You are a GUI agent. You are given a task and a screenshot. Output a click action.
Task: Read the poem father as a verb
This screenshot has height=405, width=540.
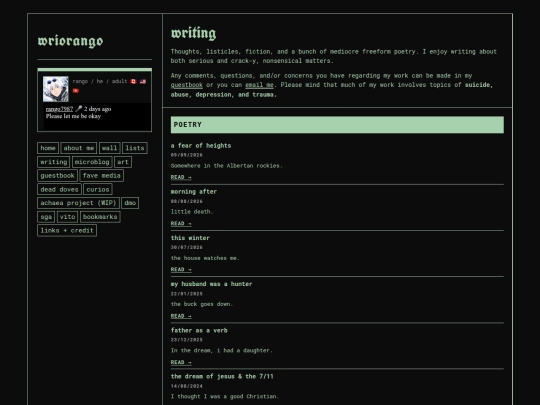181,362
